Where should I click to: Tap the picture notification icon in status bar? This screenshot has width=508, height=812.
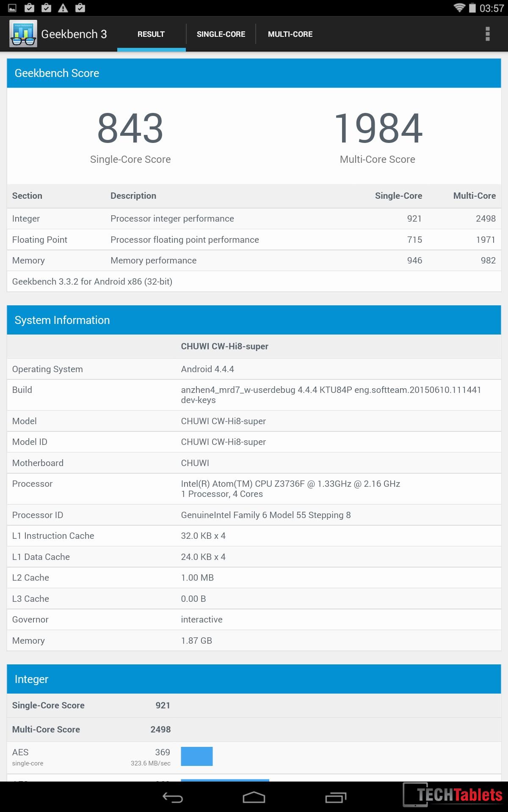coord(12,8)
